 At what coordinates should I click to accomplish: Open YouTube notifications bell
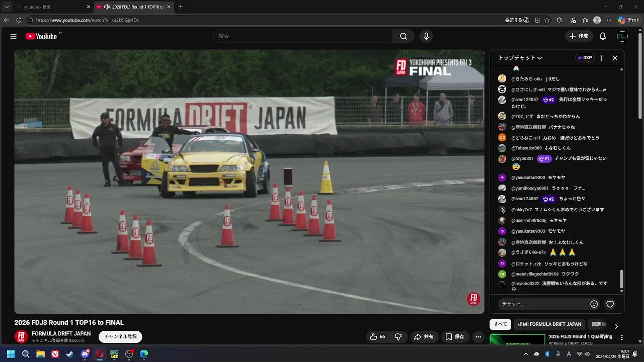click(603, 36)
